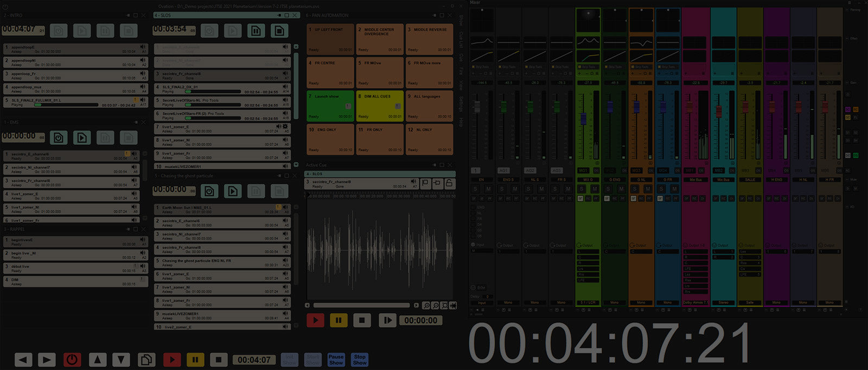Expand the Output section on the SALLE strip
Viewport: 868px width, 370px height.
pyautogui.click(x=742, y=245)
